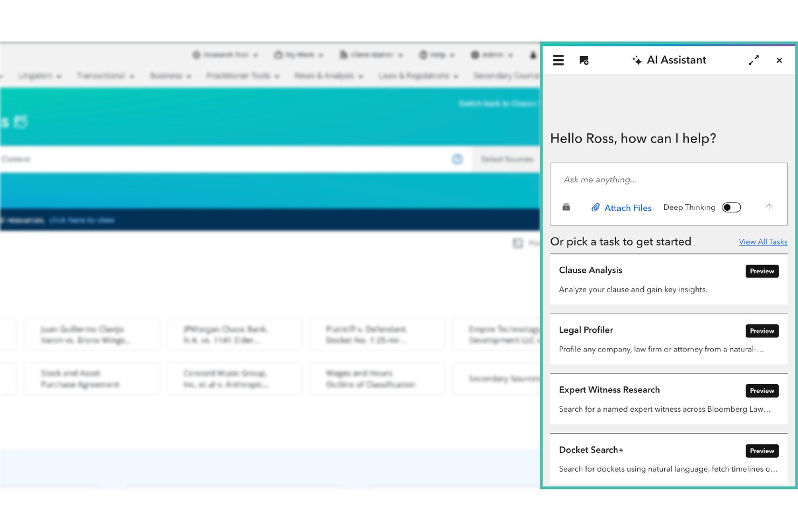Expand the Business menu in background nav

pyautogui.click(x=170, y=76)
